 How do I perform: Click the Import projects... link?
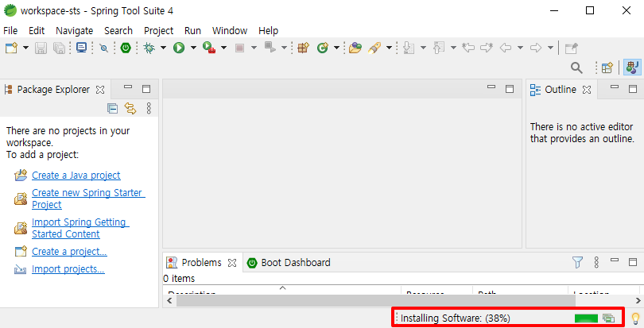68,269
